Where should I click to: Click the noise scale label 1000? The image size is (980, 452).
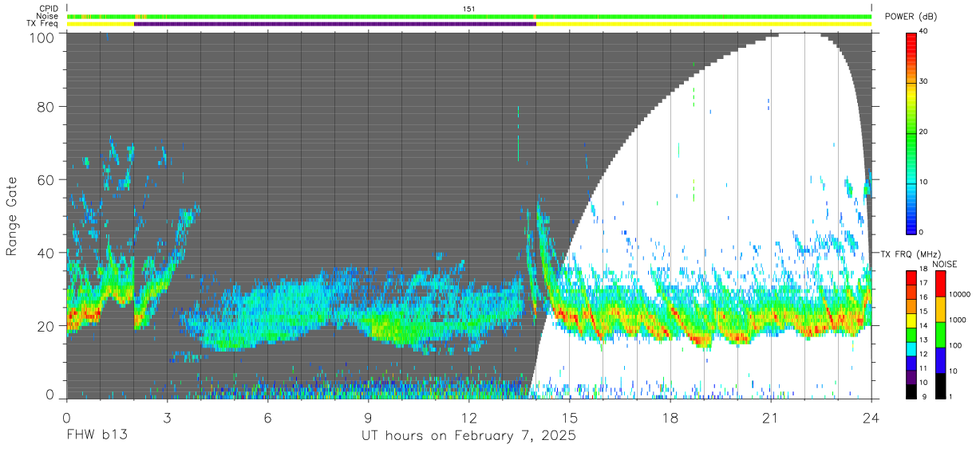[x=958, y=320]
